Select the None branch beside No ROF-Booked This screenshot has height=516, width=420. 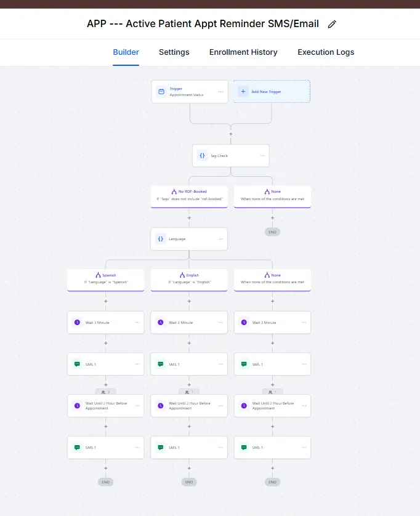click(272, 196)
